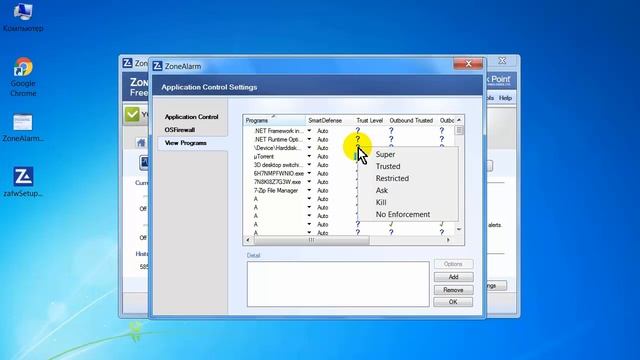Select the \Device\Harddisk program entry
Screen dimensions: 640x360
[278, 148]
